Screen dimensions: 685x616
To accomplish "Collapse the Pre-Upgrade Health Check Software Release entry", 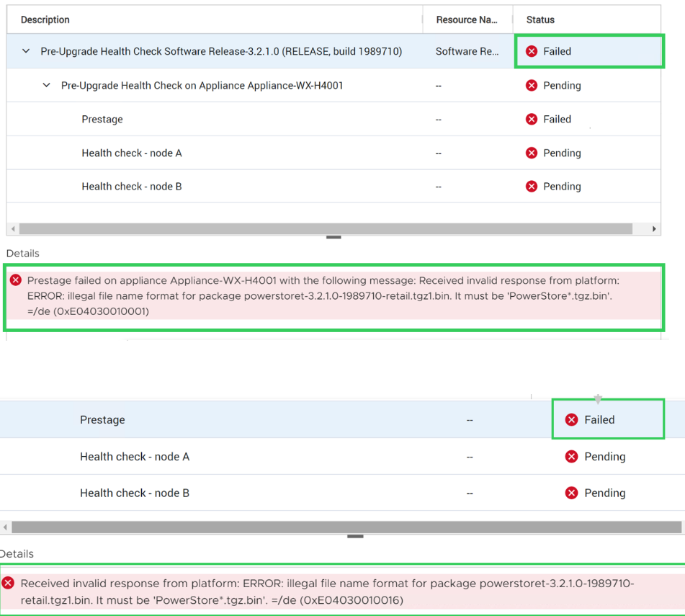I will (25, 51).
